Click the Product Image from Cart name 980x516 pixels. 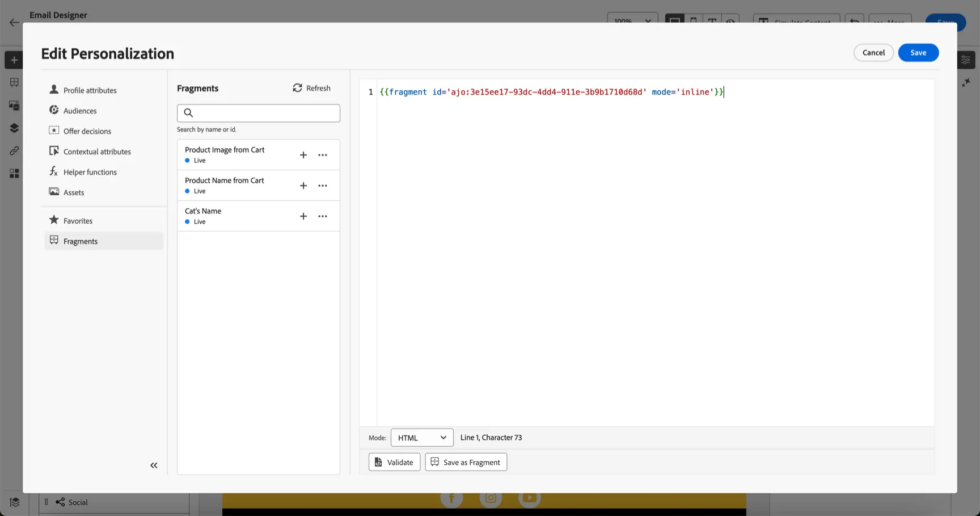coord(225,150)
